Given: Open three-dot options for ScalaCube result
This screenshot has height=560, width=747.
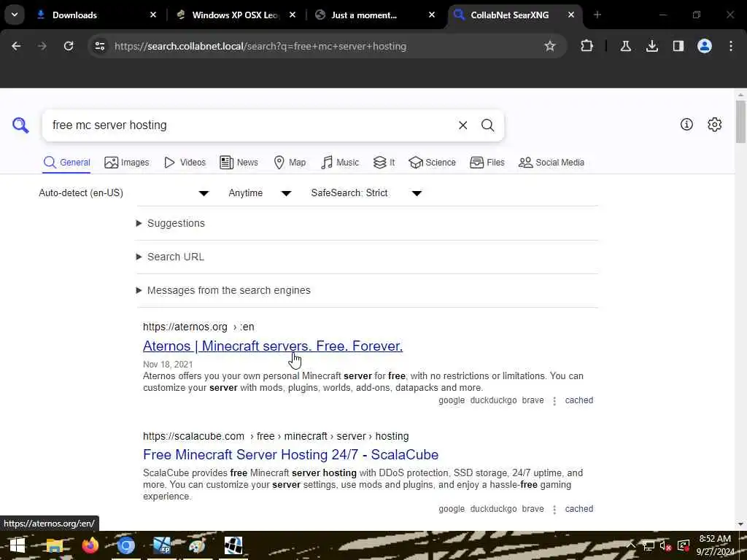Looking at the screenshot, I should point(554,510).
